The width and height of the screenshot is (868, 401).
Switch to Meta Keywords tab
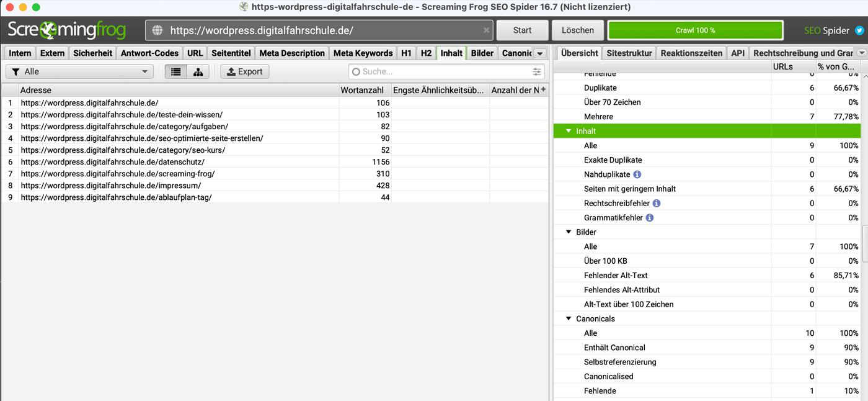[363, 53]
